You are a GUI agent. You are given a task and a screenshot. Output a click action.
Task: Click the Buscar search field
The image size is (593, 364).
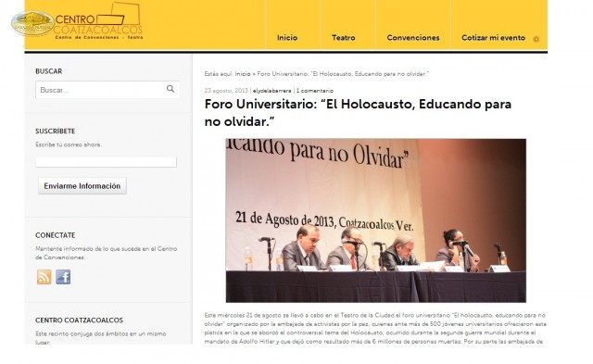pyautogui.click(x=107, y=90)
